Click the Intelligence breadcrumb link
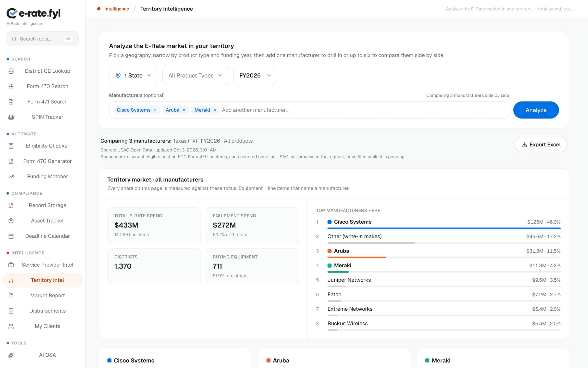The height and width of the screenshot is (368, 588). click(x=117, y=9)
